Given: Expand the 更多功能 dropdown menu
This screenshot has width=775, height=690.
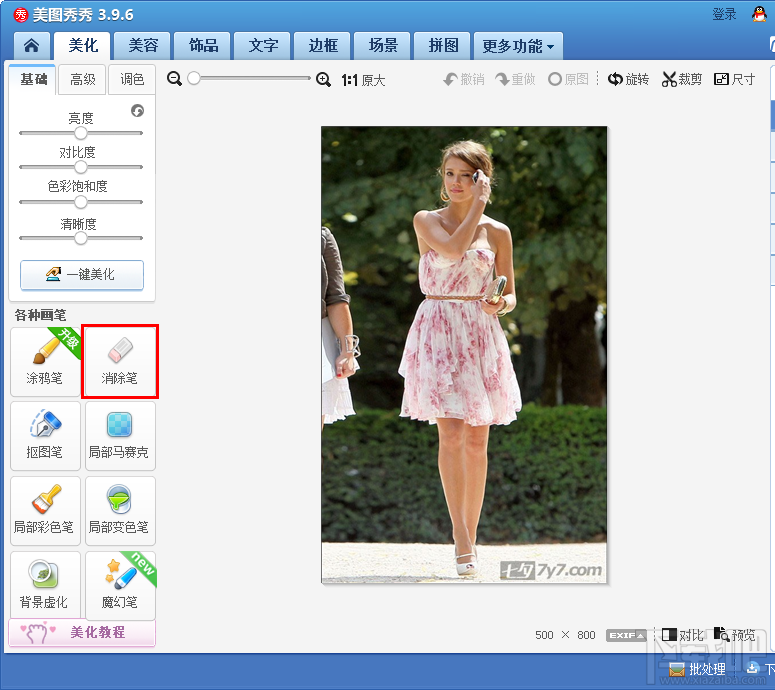Looking at the screenshot, I should click(519, 46).
